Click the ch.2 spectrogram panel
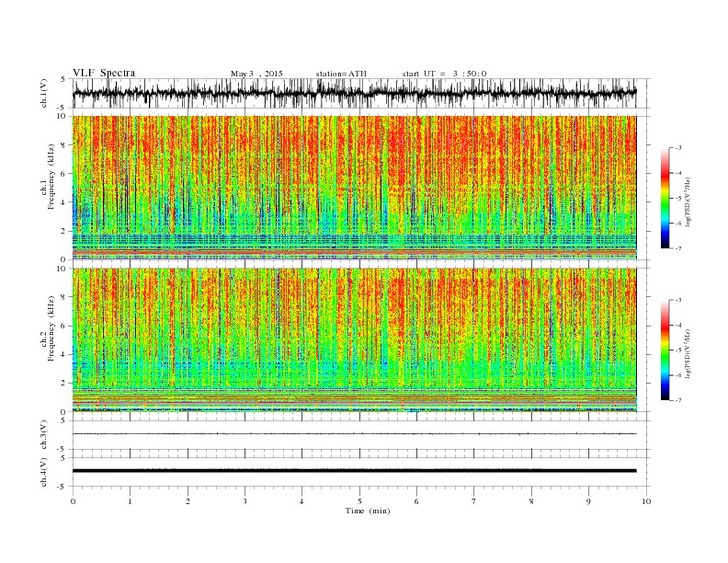The width and height of the screenshot is (728, 563). pos(355,340)
